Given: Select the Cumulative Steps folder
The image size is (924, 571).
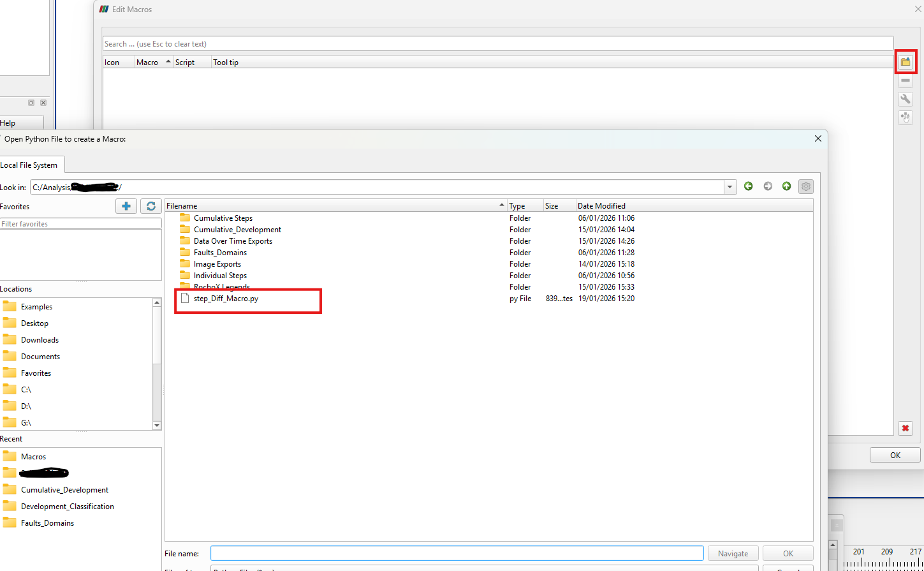Looking at the screenshot, I should coord(223,218).
